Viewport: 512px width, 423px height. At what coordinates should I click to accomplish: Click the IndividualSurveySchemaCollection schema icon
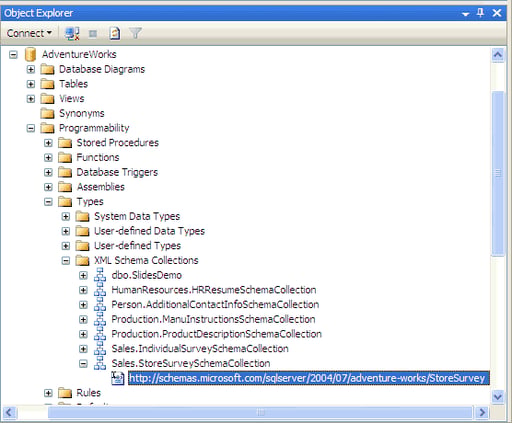click(x=100, y=348)
